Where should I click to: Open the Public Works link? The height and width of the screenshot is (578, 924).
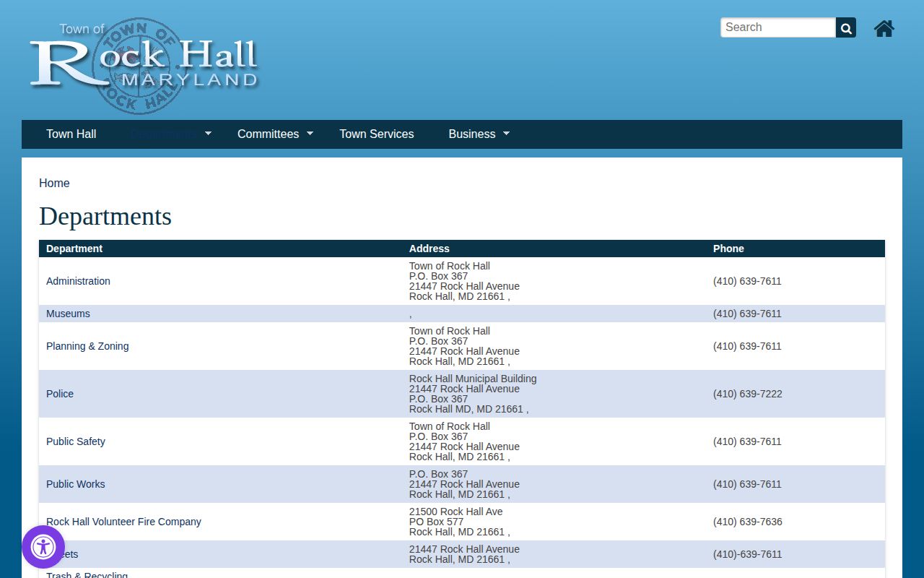tap(76, 484)
